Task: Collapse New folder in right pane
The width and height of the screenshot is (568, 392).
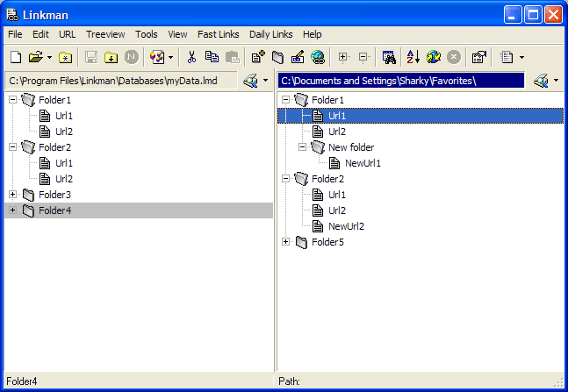Action: (x=303, y=146)
